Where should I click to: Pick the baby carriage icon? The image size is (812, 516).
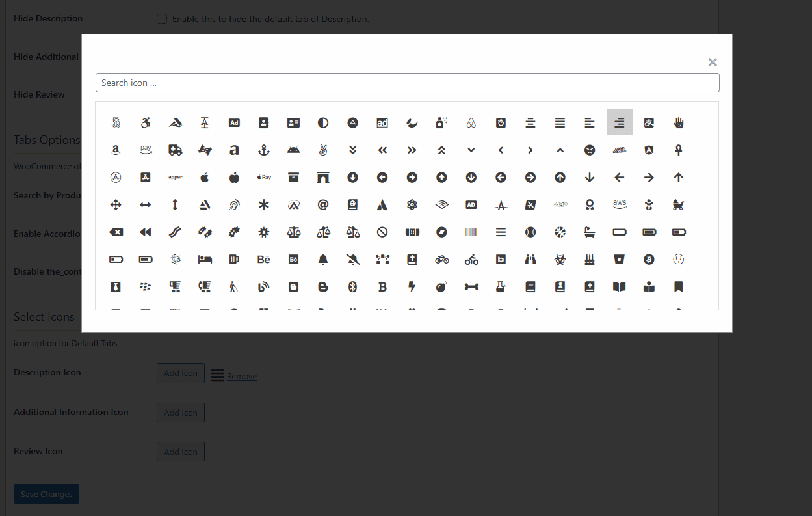pyautogui.click(x=679, y=205)
